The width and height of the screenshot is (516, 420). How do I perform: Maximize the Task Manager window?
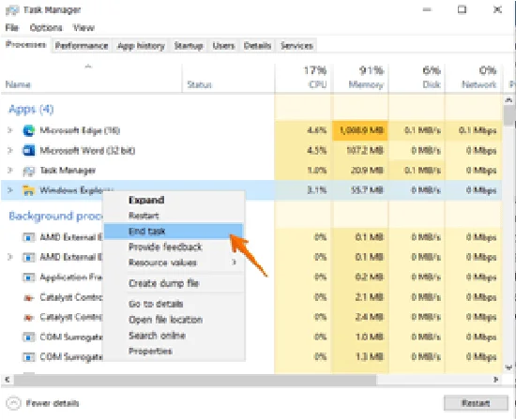coord(462,9)
